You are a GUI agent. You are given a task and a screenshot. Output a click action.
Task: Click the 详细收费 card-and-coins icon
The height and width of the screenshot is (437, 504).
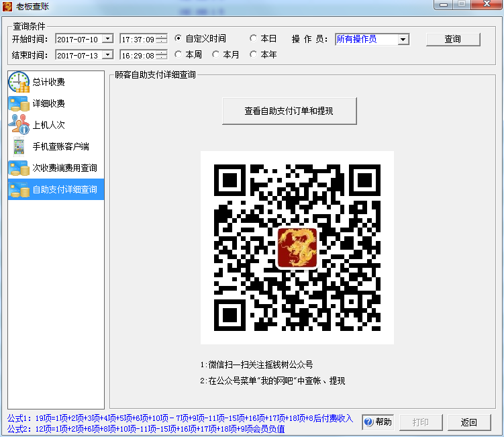click(19, 103)
